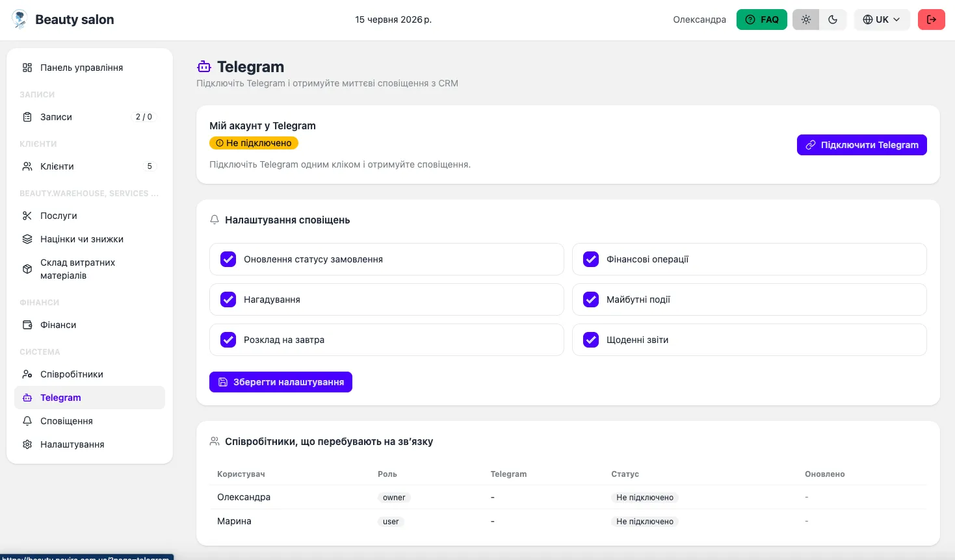Click the Клієнти counter badge 5

150,166
